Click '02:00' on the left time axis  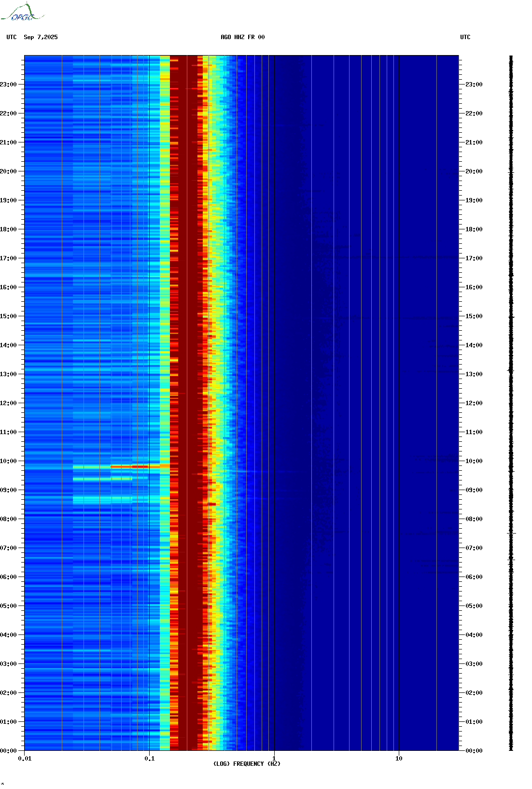[8, 693]
